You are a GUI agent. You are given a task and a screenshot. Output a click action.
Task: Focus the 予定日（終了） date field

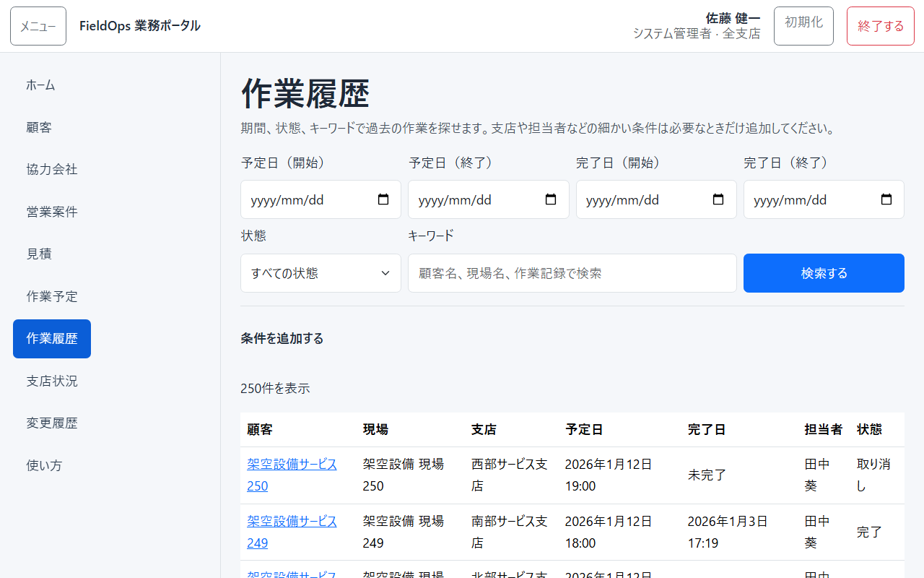(489, 199)
